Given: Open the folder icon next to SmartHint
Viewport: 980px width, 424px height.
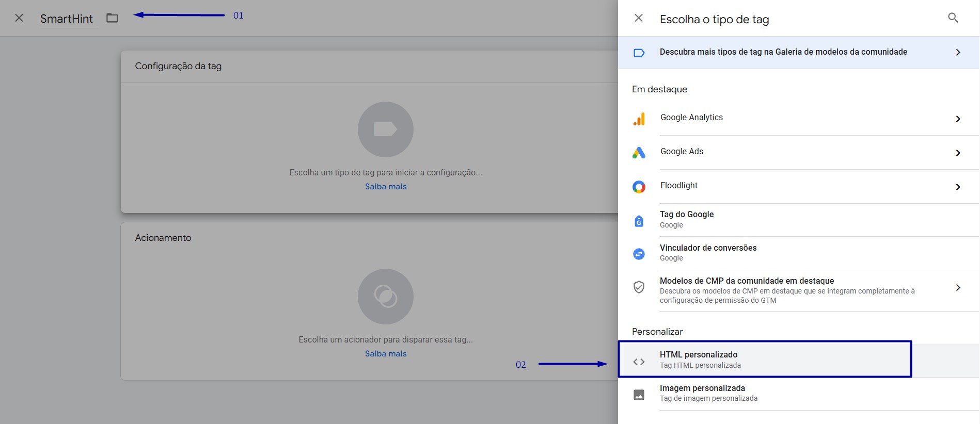Looking at the screenshot, I should pyautogui.click(x=112, y=18).
